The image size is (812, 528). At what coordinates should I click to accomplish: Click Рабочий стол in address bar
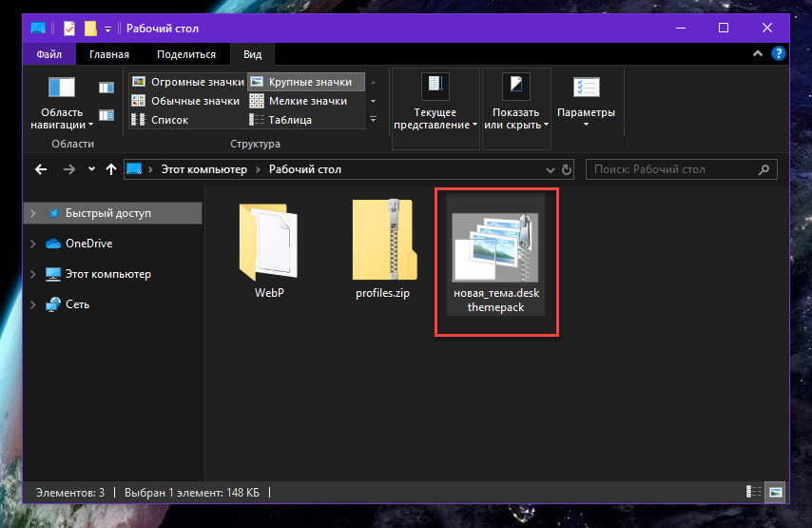coord(305,169)
